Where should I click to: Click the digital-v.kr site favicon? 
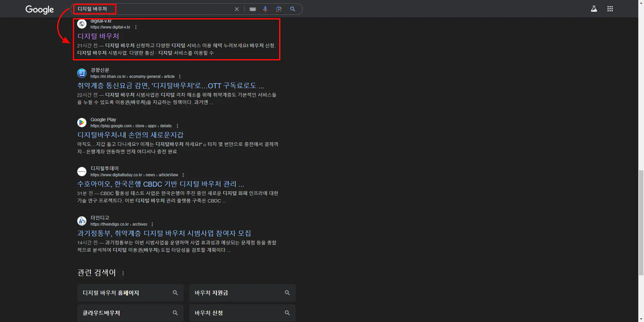(82, 24)
